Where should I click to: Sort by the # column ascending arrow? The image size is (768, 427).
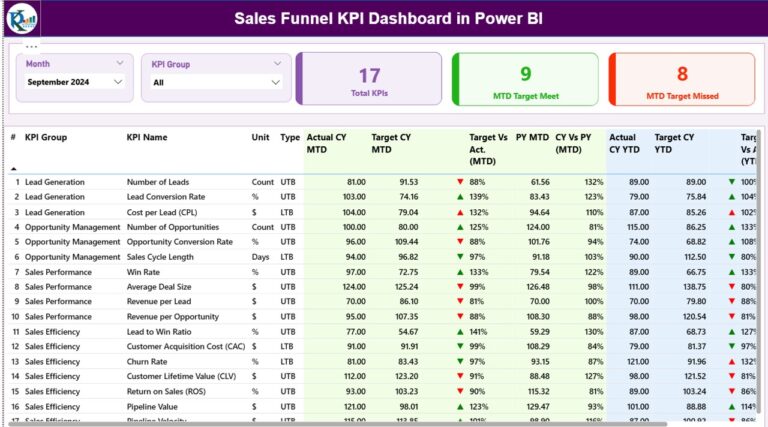click(14, 168)
